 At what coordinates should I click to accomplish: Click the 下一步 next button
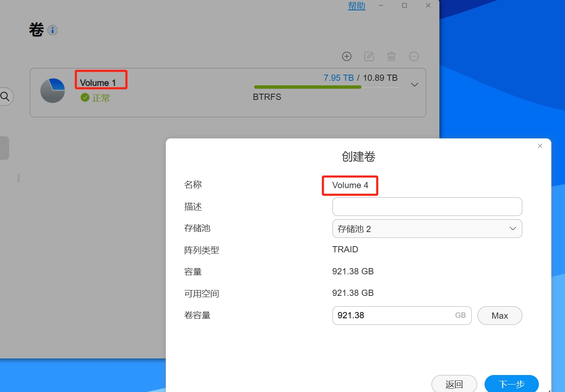coord(512,384)
